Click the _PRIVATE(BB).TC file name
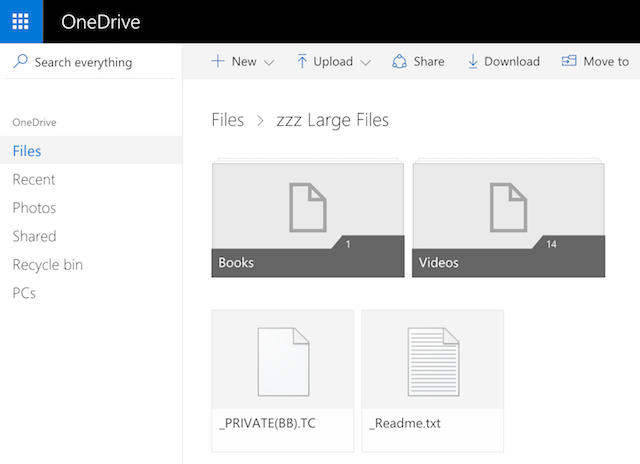This screenshot has height=464, width=640. click(x=267, y=423)
